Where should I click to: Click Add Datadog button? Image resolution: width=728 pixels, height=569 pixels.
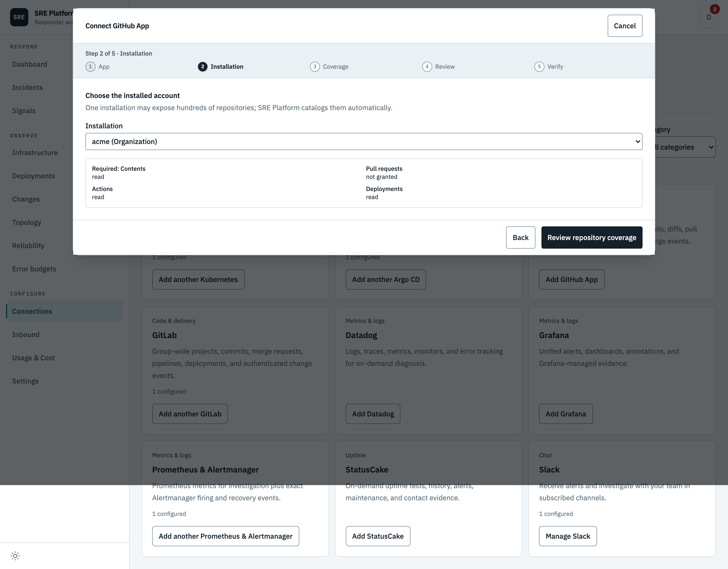click(373, 414)
